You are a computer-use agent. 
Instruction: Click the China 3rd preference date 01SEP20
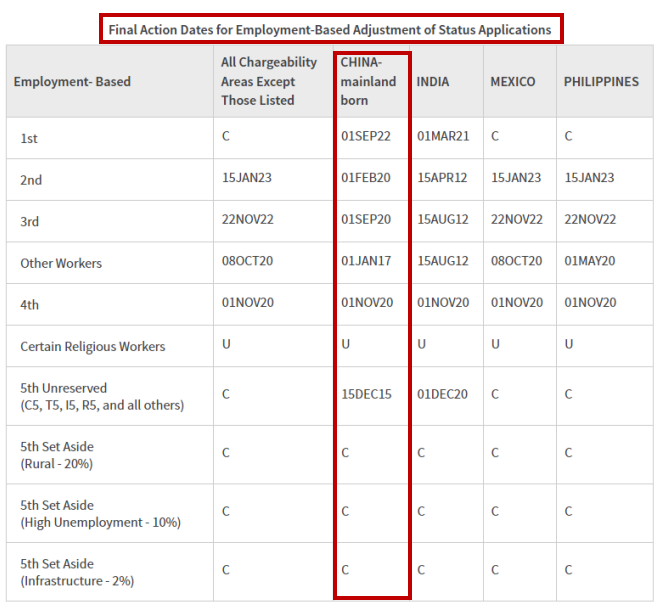coord(366,219)
